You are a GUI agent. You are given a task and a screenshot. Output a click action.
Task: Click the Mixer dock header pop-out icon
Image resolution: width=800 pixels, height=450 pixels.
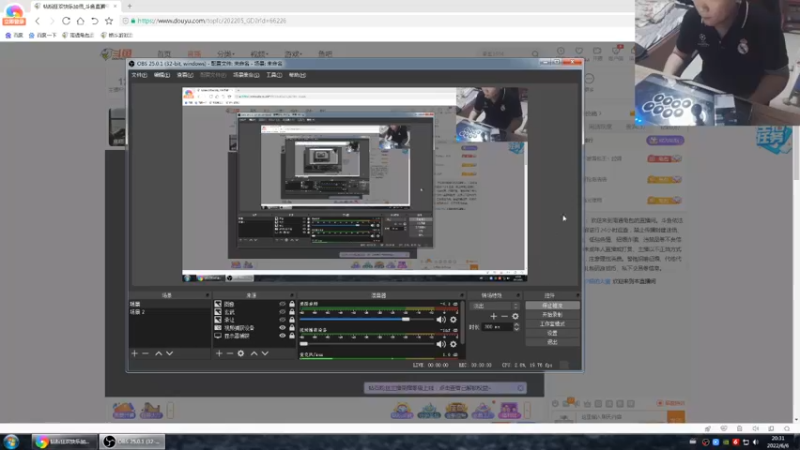pyautogui.click(x=462, y=295)
